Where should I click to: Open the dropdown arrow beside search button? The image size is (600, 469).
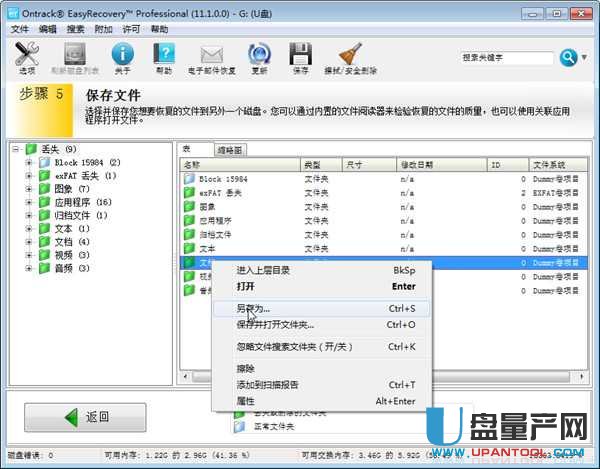point(585,58)
